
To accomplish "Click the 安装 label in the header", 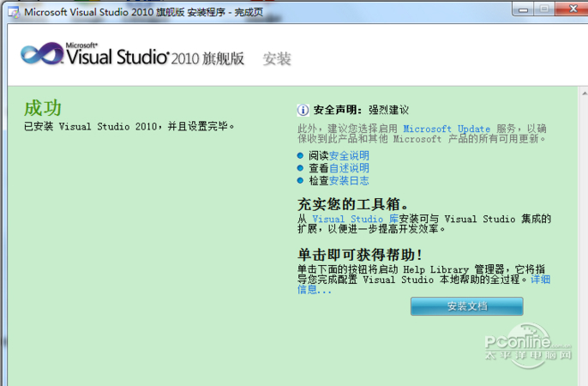I will [277, 59].
